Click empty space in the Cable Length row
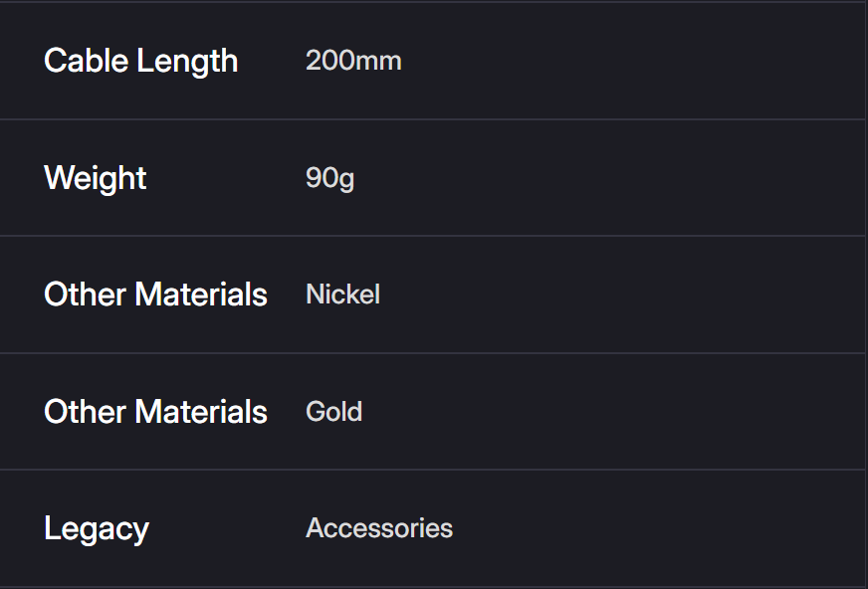This screenshot has height=589, width=868. [637, 61]
